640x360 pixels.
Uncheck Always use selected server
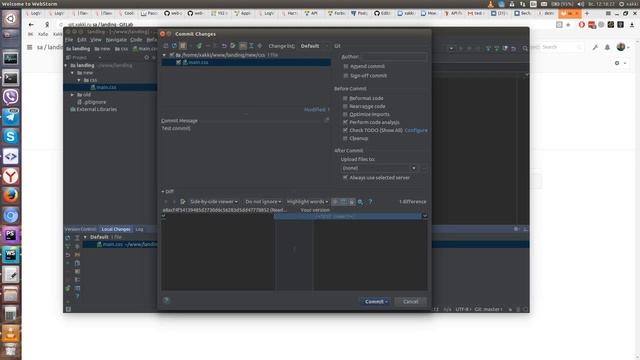(x=345, y=178)
